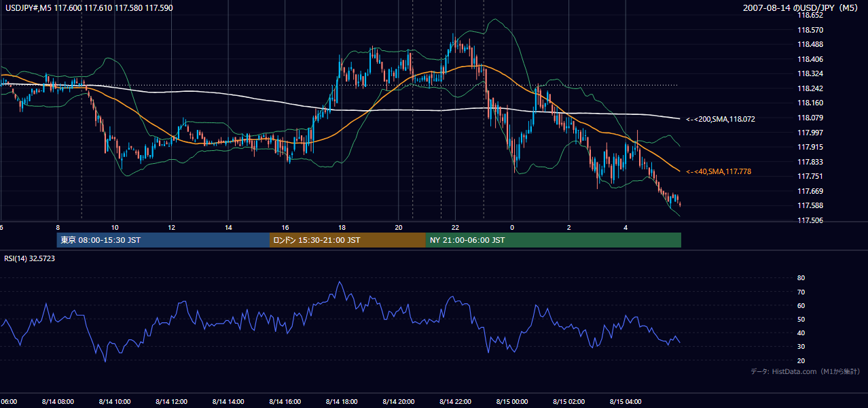Click RSI scale value 70
Screen dimensions: 868x408
coord(801,292)
